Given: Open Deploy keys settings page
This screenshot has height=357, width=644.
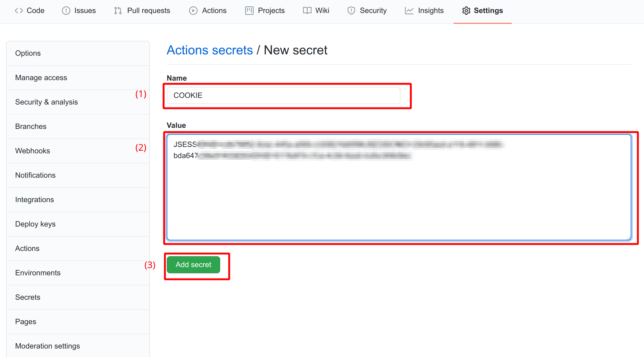Looking at the screenshot, I should (35, 224).
